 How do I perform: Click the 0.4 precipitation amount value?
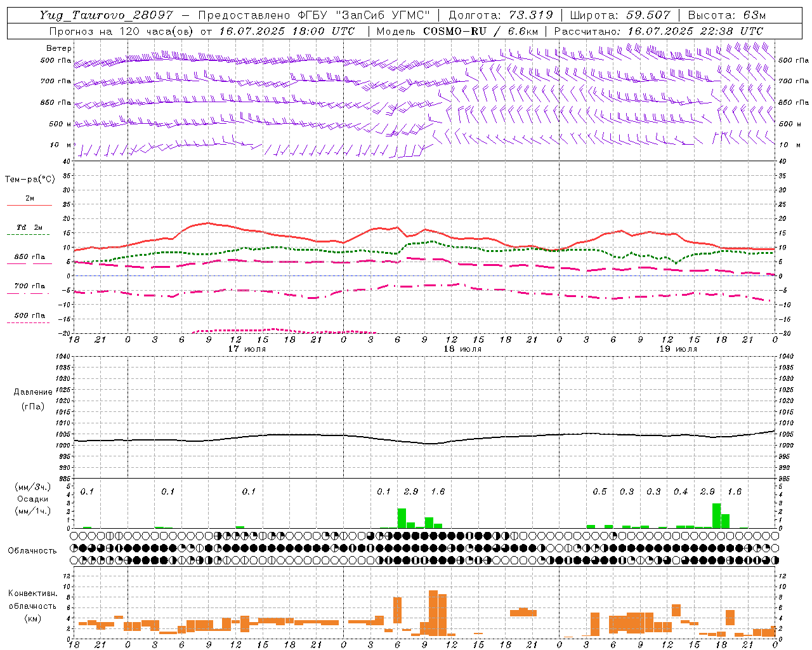point(681,492)
